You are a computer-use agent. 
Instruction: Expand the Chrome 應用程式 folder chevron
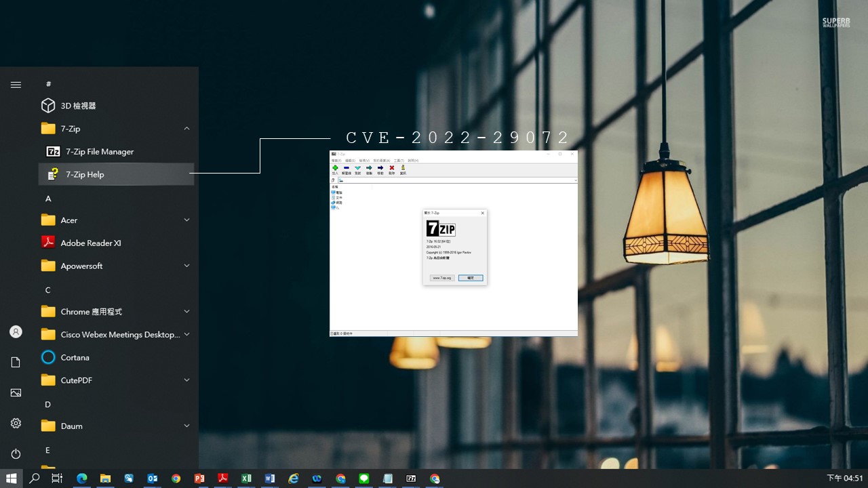tap(186, 312)
